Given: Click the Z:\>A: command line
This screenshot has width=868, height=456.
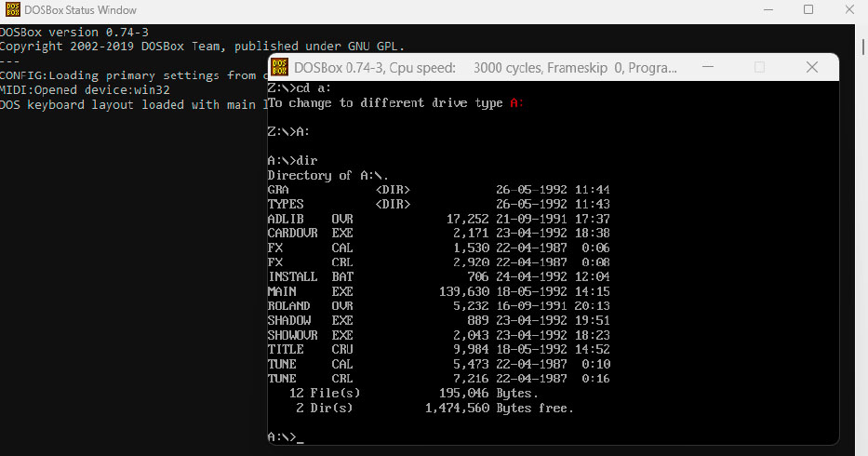Looking at the screenshot, I should coord(288,132).
